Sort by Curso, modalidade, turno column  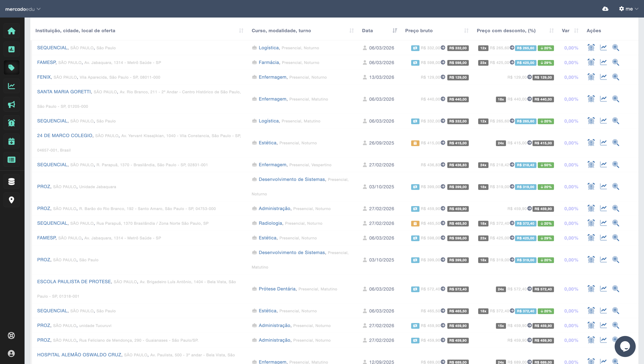click(x=352, y=30)
